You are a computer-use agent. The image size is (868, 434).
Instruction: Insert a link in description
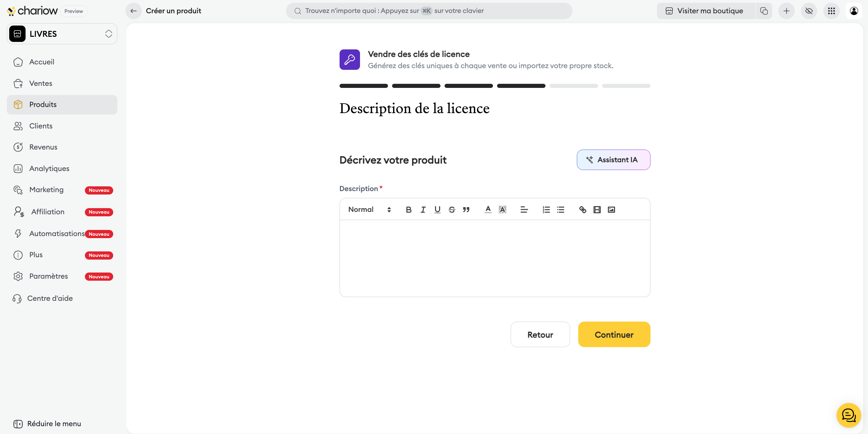pos(583,210)
